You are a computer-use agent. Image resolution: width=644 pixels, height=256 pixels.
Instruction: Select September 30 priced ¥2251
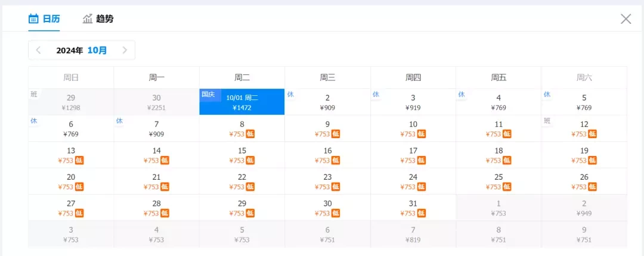[x=156, y=102]
